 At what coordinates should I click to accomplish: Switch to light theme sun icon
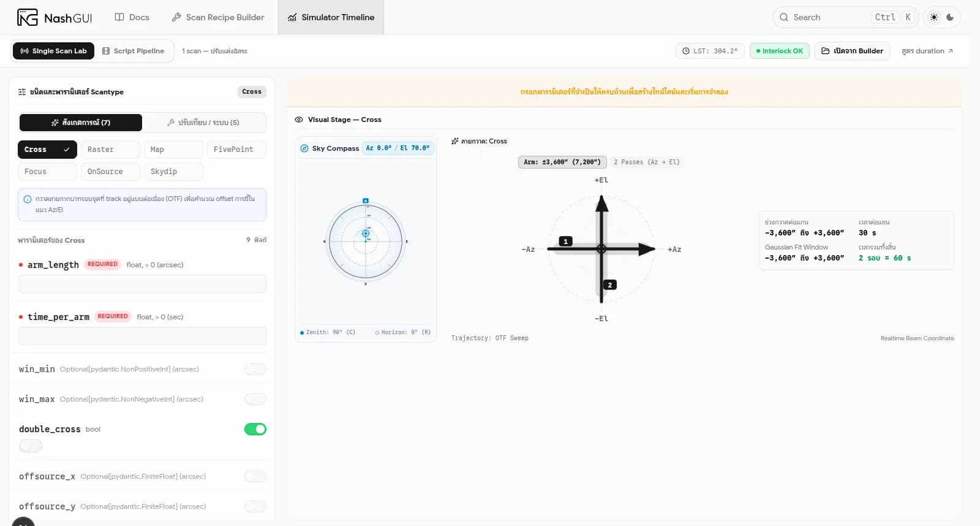pos(934,17)
